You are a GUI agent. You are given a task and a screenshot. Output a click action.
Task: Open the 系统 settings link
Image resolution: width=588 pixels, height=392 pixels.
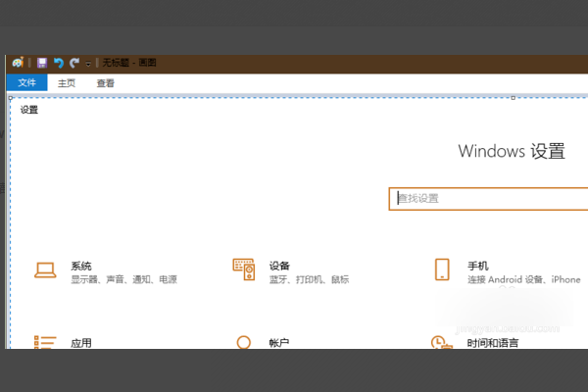[x=81, y=266]
